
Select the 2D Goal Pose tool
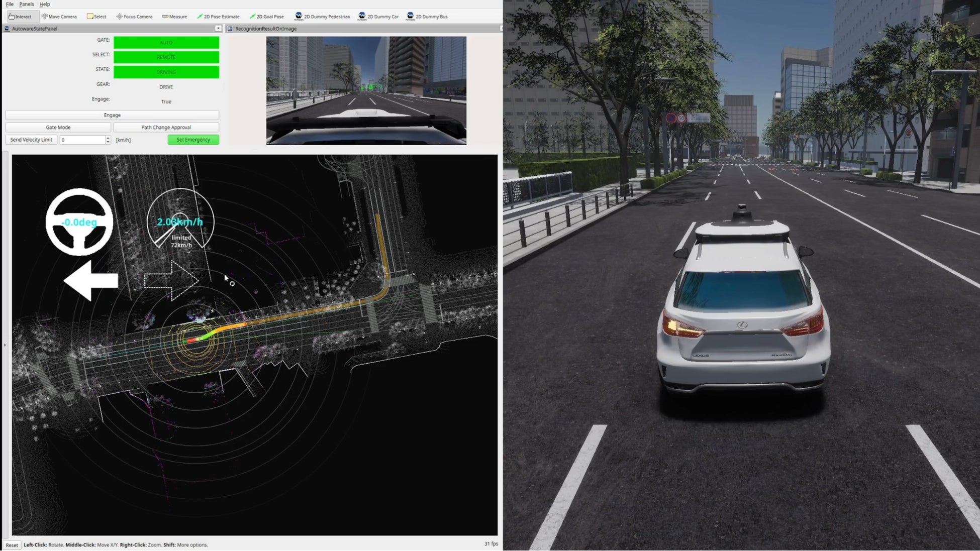(267, 17)
